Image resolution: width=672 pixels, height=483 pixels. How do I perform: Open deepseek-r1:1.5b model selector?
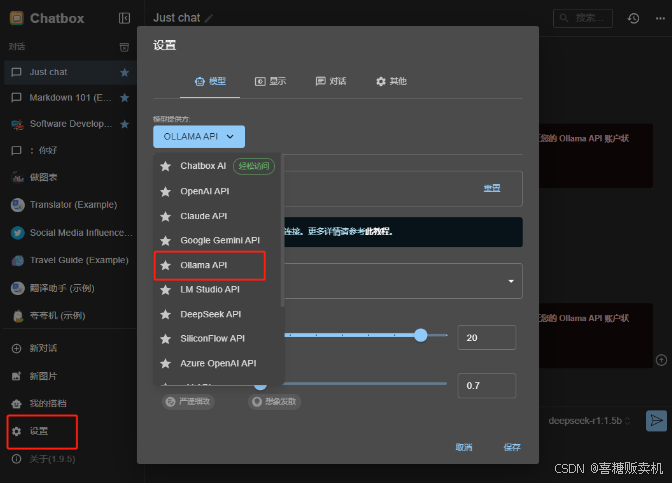pyautogui.click(x=589, y=421)
